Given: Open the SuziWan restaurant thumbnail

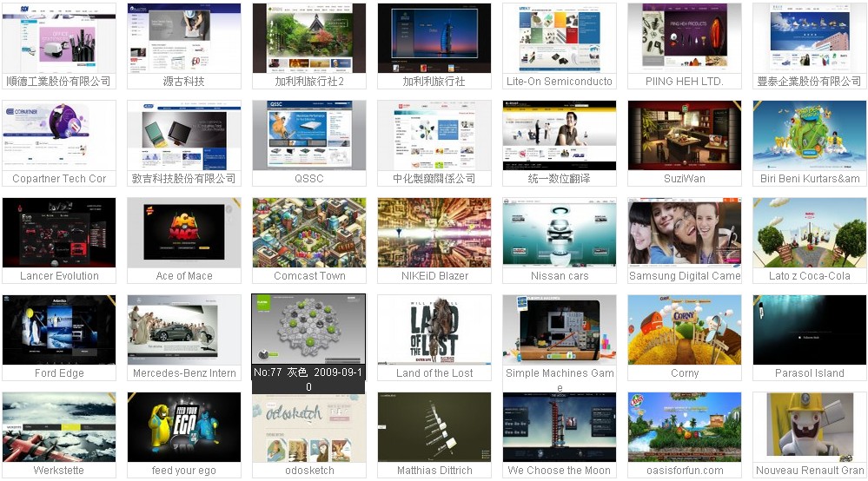Looking at the screenshot, I should click(x=685, y=135).
